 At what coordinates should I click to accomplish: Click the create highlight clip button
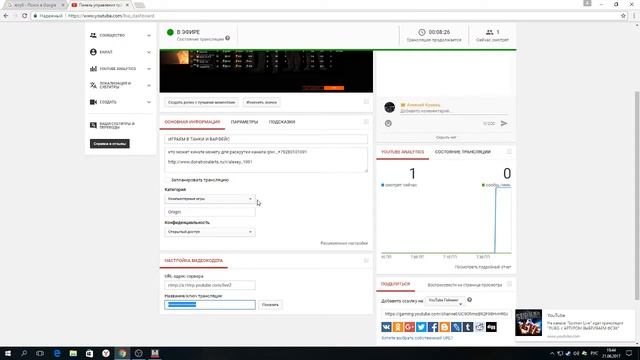point(202,102)
